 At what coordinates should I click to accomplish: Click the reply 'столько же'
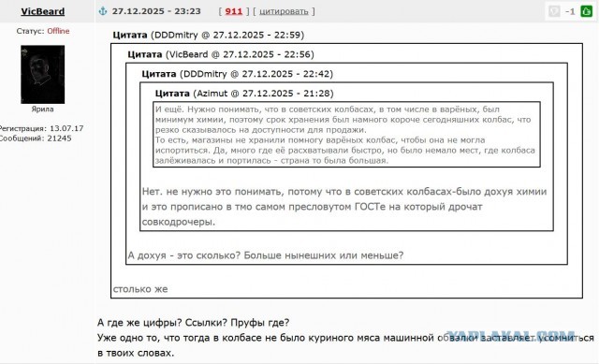point(140,289)
